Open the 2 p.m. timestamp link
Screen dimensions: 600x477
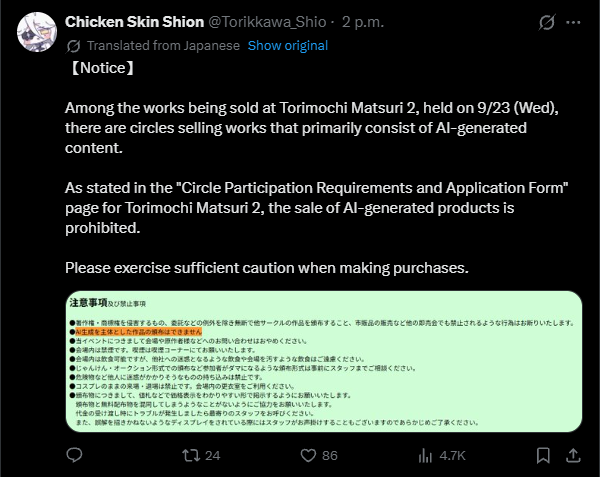point(363,22)
